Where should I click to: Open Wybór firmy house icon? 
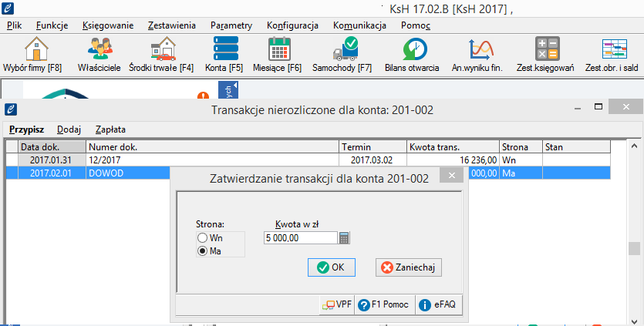[x=32, y=50]
